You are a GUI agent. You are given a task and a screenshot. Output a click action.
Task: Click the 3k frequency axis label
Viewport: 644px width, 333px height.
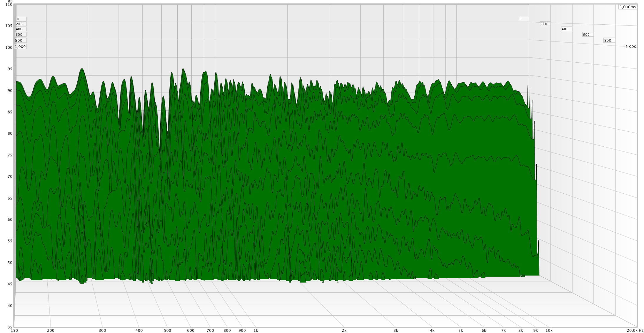[396, 330]
